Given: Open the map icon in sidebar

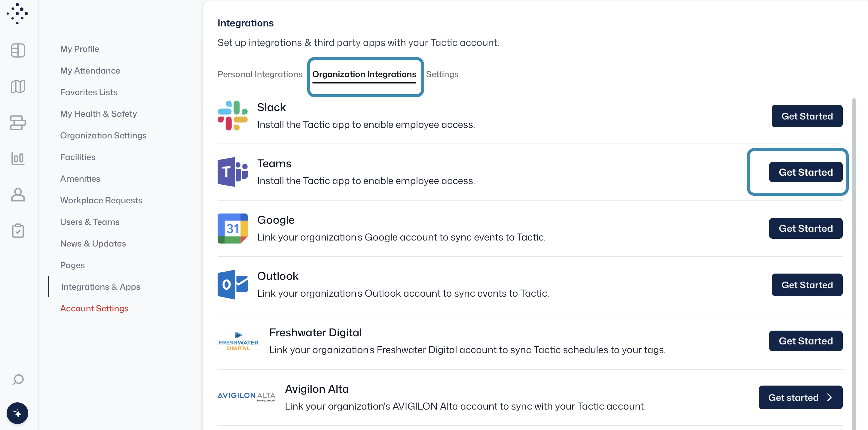Looking at the screenshot, I should [18, 86].
